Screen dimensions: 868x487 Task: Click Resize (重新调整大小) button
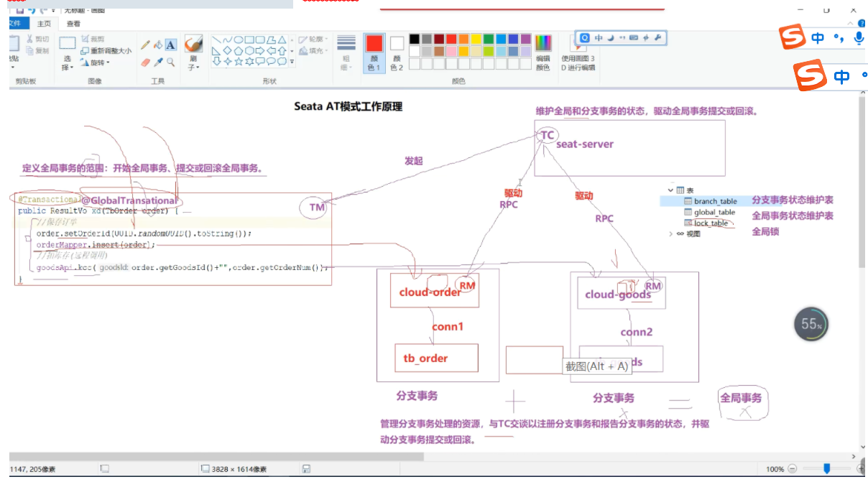(106, 51)
